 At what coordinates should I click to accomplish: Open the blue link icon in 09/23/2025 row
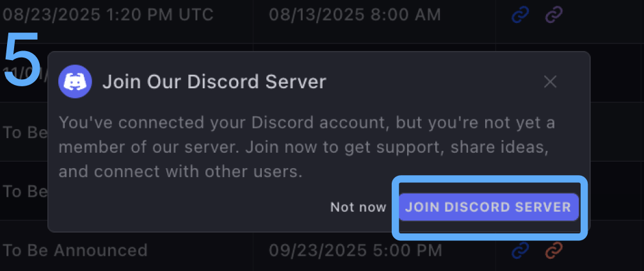click(x=520, y=250)
